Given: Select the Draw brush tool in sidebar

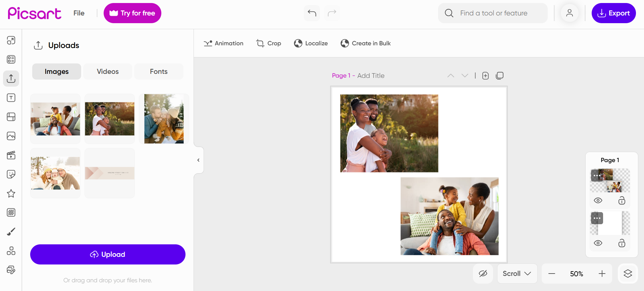Looking at the screenshot, I should [11, 232].
